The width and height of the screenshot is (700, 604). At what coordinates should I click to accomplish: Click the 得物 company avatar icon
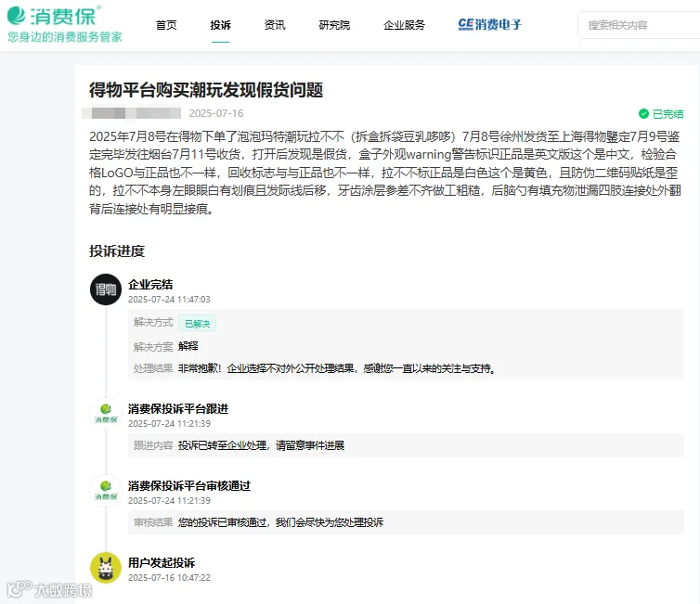pos(106,289)
